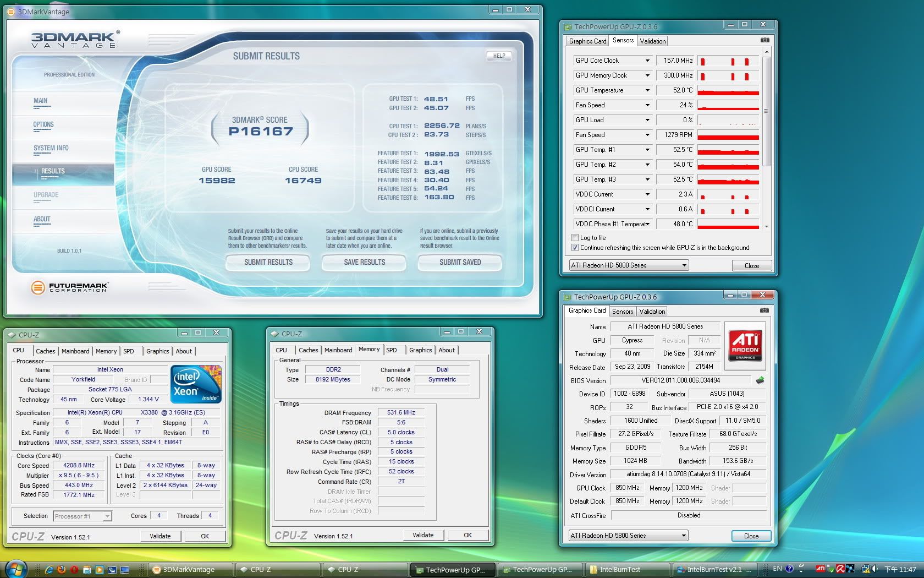Click Validate in left CPU-Z window

[160, 536]
